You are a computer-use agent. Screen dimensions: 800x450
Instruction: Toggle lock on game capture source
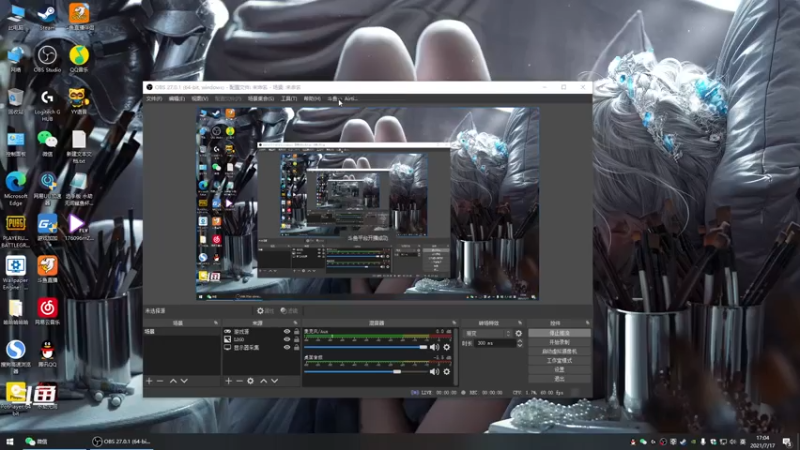pyautogui.click(x=296, y=332)
